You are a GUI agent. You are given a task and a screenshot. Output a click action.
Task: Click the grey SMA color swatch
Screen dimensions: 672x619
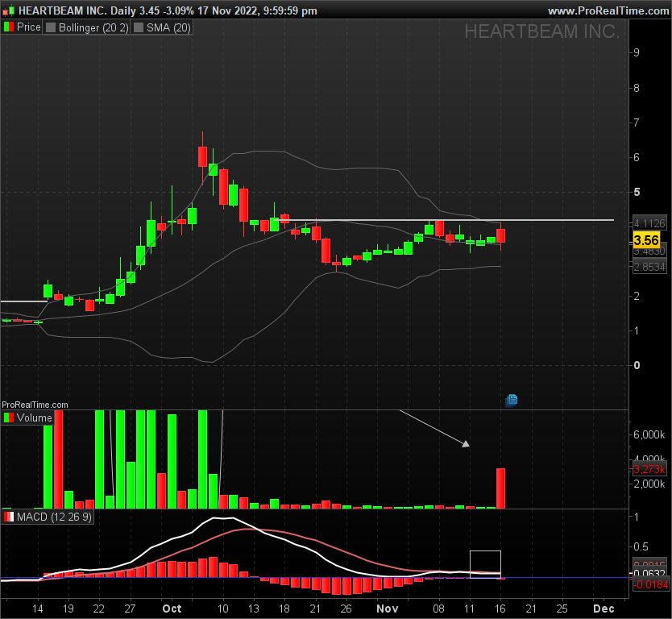point(139,27)
